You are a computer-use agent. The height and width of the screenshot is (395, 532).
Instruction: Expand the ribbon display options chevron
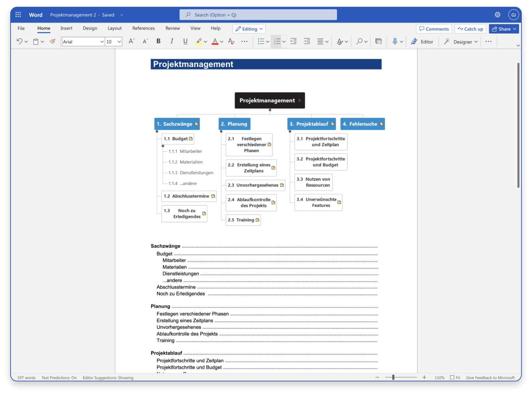tap(518, 45)
